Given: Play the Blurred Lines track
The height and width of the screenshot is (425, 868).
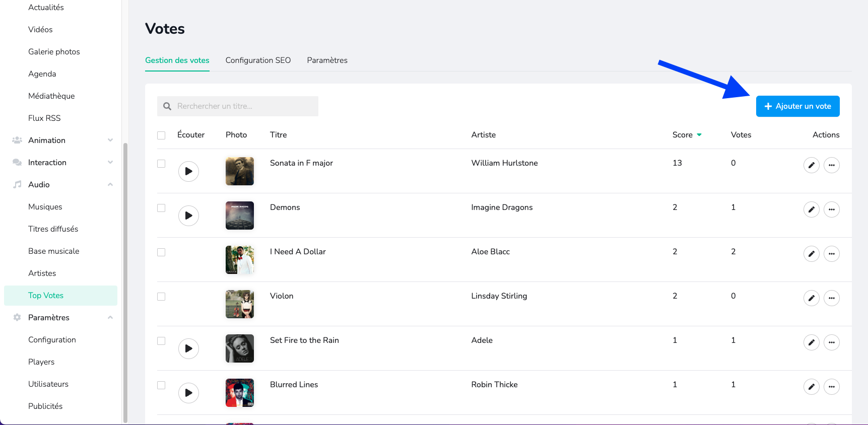Looking at the screenshot, I should (188, 393).
